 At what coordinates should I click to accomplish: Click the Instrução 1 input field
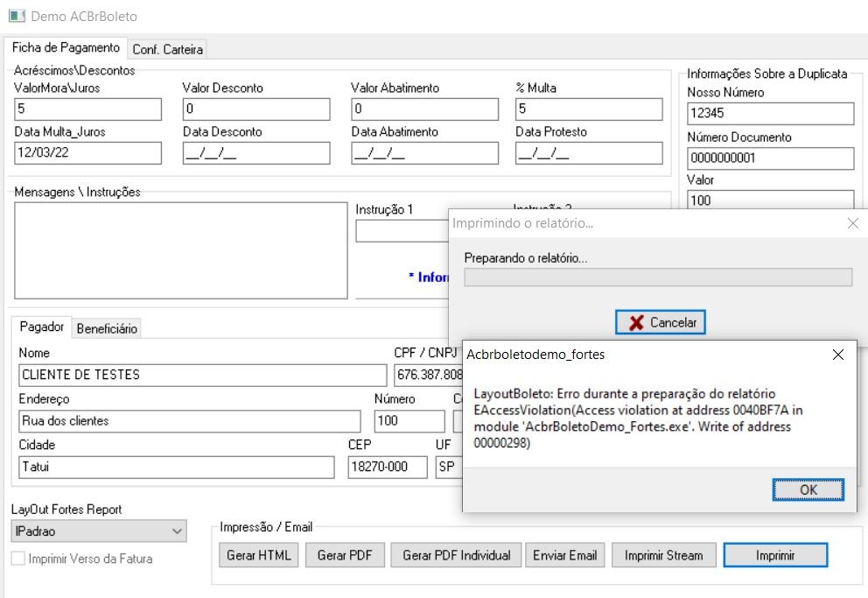point(402,231)
